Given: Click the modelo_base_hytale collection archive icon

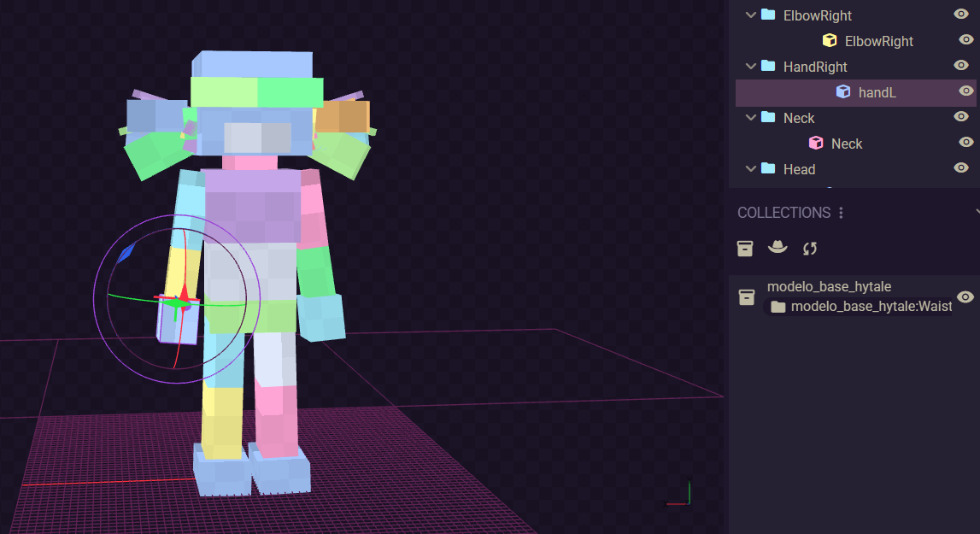Looking at the screenshot, I should click(x=747, y=296).
